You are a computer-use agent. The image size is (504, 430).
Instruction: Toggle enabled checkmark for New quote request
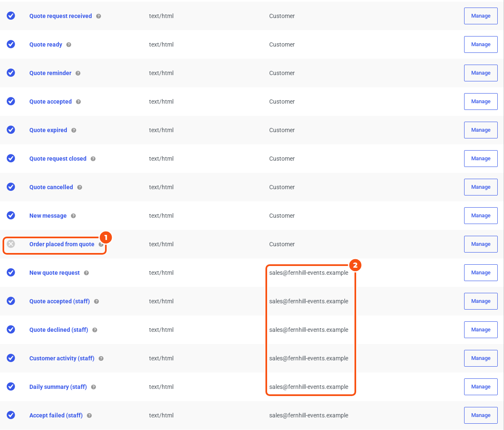coord(11,272)
